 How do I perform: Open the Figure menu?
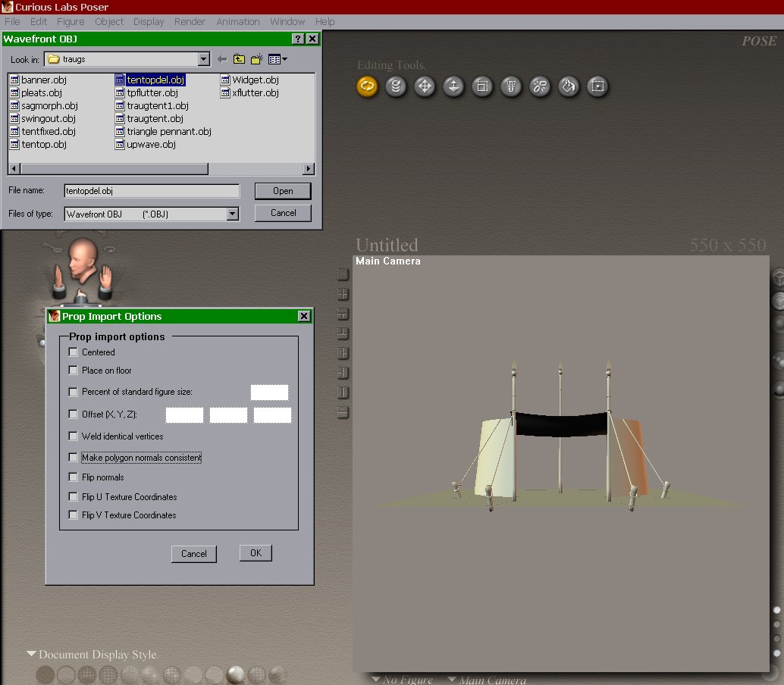(71, 21)
